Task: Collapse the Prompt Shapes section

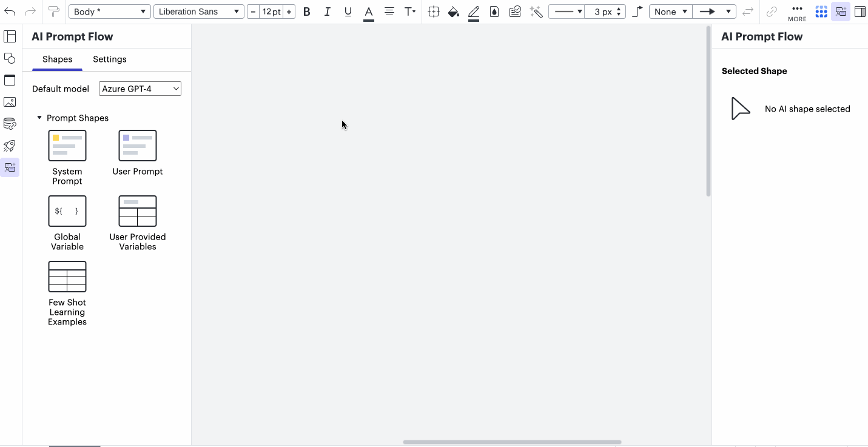Action: click(39, 118)
